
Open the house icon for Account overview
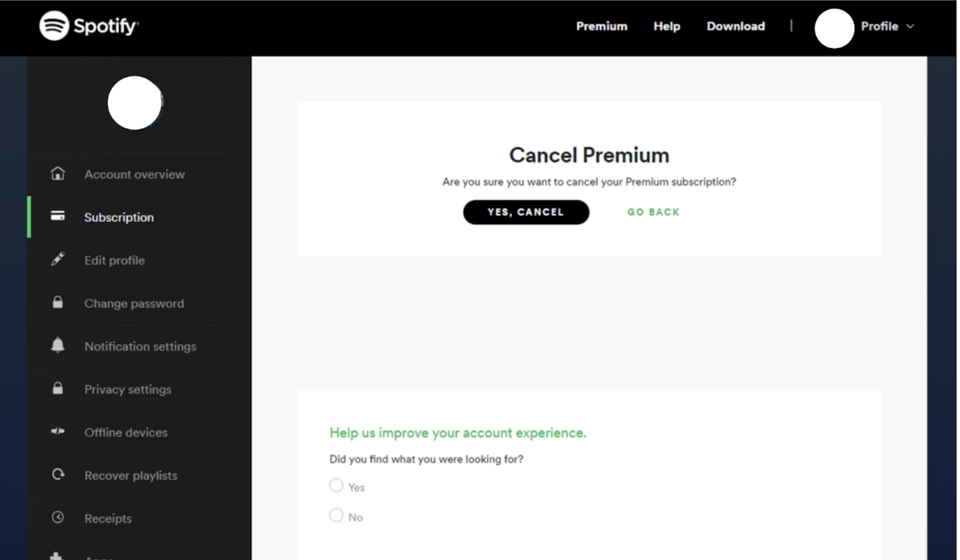coord(58,174)
